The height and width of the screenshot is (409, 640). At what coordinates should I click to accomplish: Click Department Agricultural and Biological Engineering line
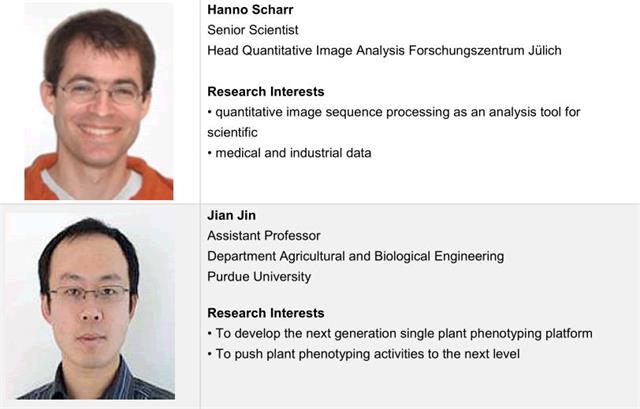tap(356, 256)
